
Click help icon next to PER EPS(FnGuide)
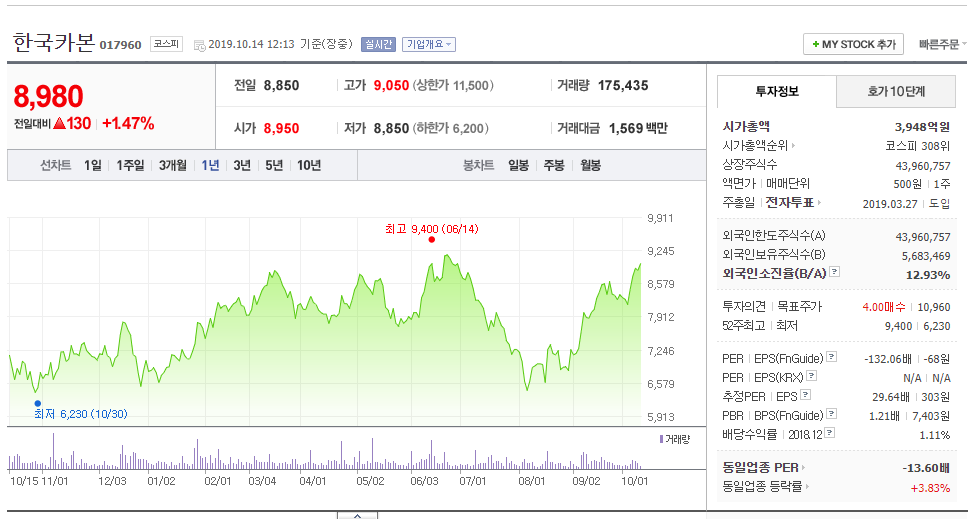click(831, 357)
